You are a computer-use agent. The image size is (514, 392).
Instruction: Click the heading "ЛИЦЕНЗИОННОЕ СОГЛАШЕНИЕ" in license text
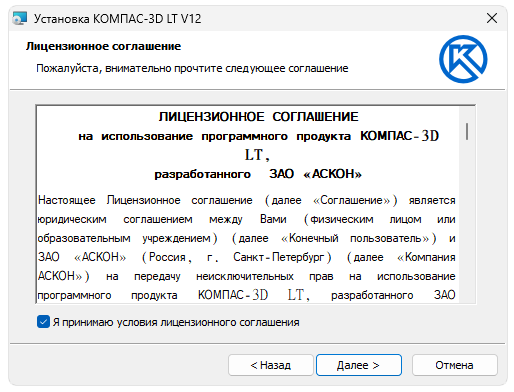pyautogui.click(x=258, y=117)
